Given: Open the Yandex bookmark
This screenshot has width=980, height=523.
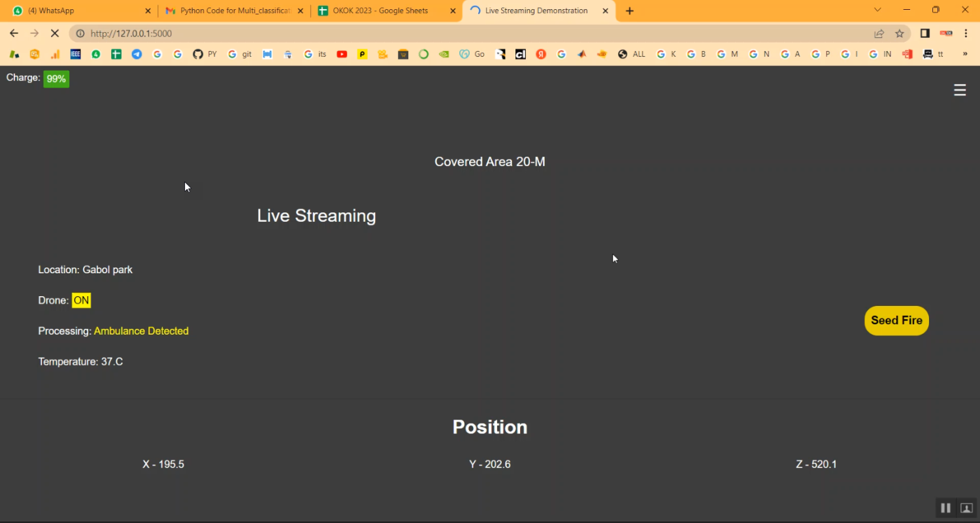Looking at the screenshot, I should [x=541, y=54].
